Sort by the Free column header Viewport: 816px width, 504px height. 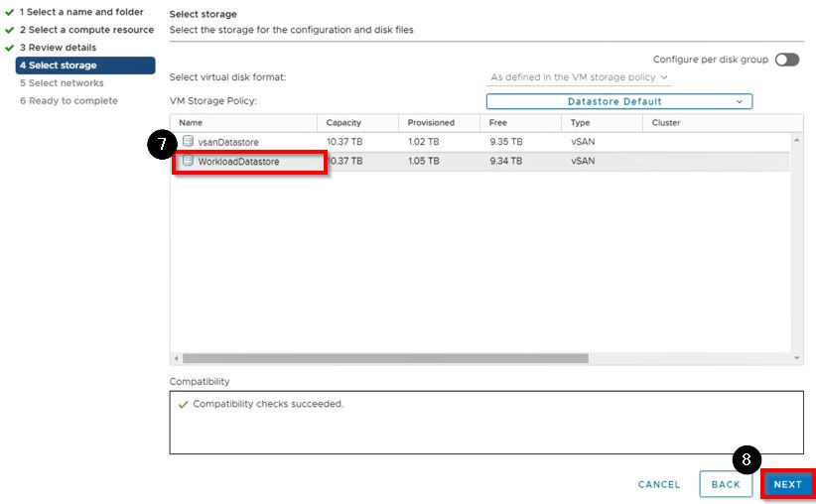(498, 123)
